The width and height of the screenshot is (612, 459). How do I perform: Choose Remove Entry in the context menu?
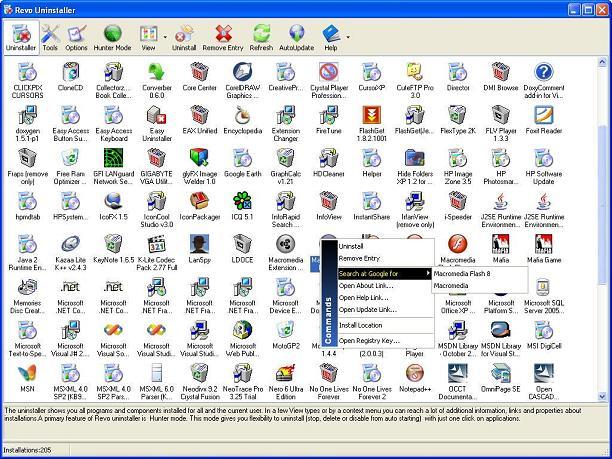385,258
